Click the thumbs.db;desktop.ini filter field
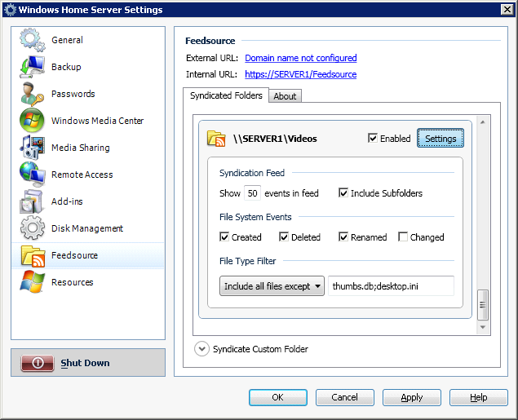The width and height of the screenshot is (518, 420). click(x=391, y=286)
